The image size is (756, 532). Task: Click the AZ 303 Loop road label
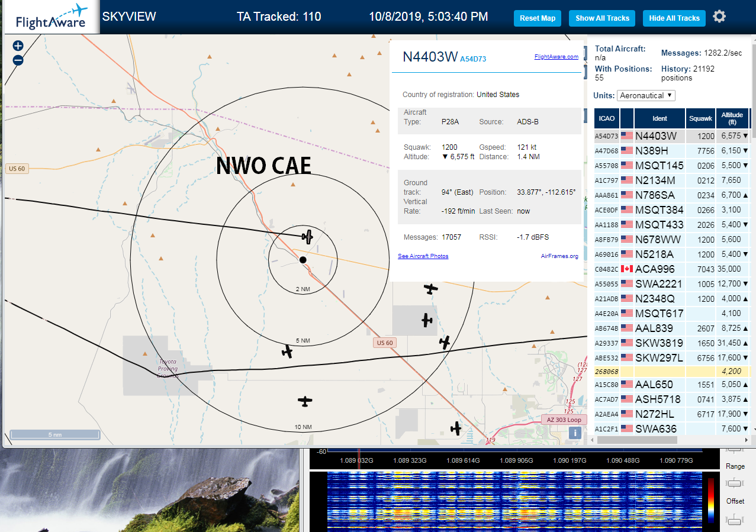click(x=564, y=420)
